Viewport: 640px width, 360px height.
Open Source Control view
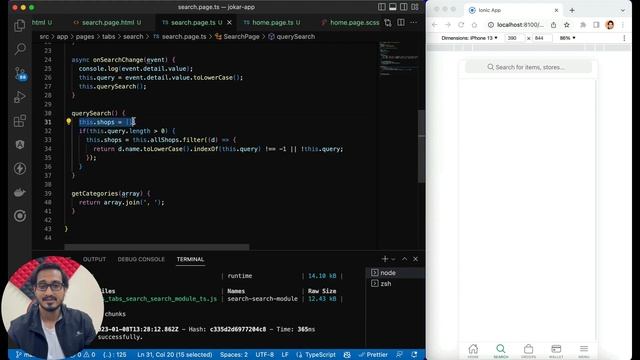click(20, 73)
